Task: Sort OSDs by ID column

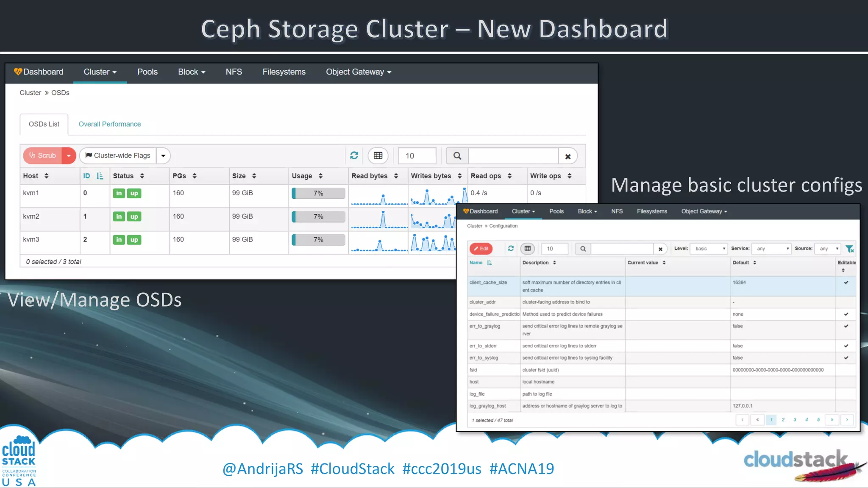Action: pos(95,176)
